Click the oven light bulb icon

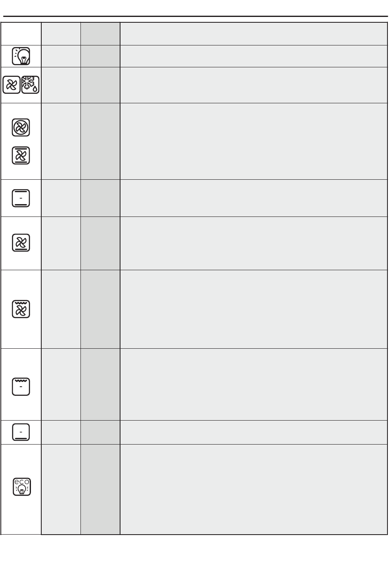point(21,56)
